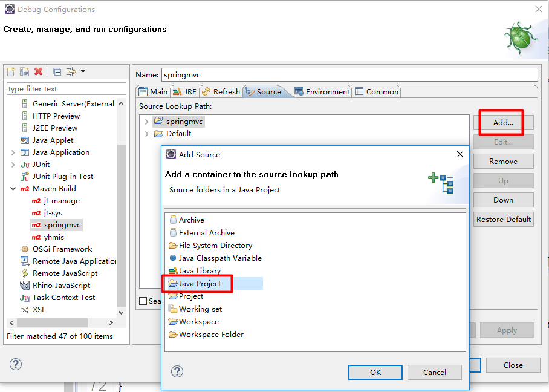
Task: Click the JUnit Plug-in Test icon
Action: [25, 177]
